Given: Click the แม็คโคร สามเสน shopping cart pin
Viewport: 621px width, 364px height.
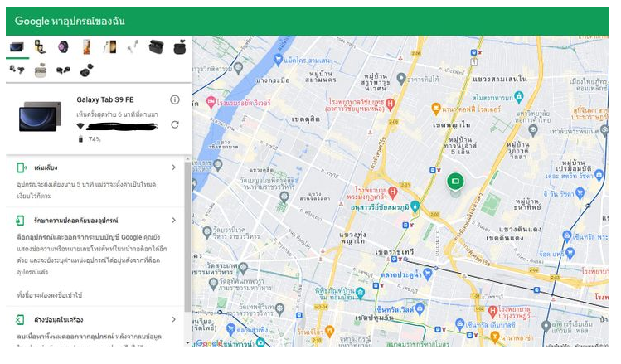Looking at the screenshot, I should 279,61.
